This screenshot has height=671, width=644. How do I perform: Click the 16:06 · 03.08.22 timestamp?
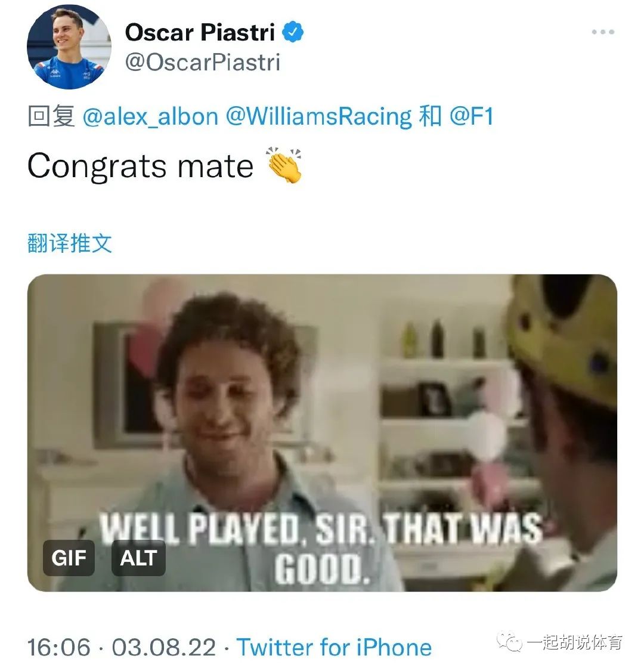(122, 647)
